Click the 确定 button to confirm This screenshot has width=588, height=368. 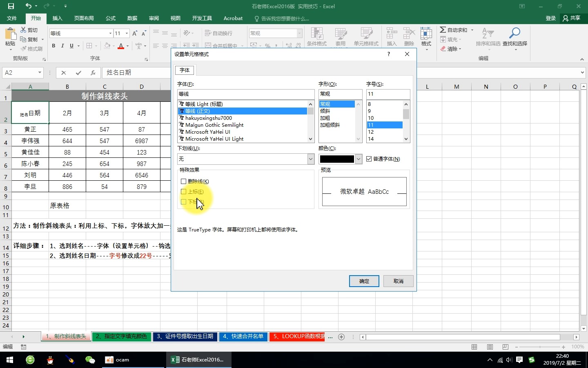[363, 281]
